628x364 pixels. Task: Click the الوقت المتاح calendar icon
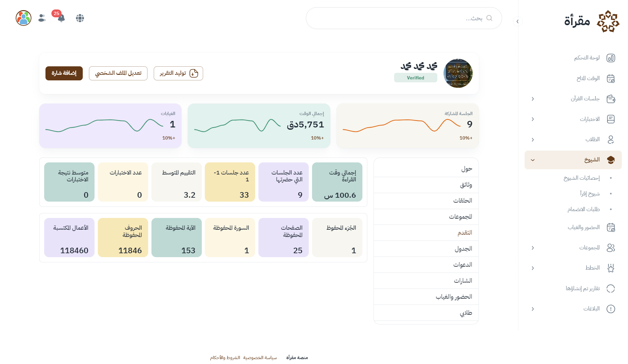click(611, 78)
